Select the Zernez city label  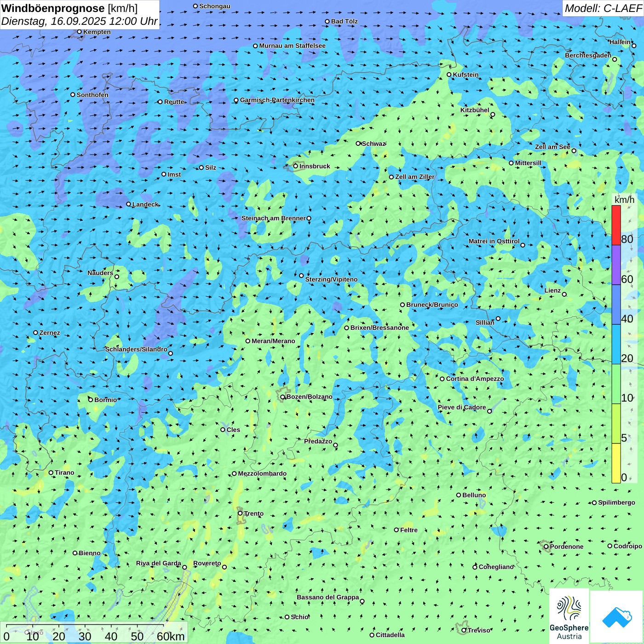(x=50, y=333)
